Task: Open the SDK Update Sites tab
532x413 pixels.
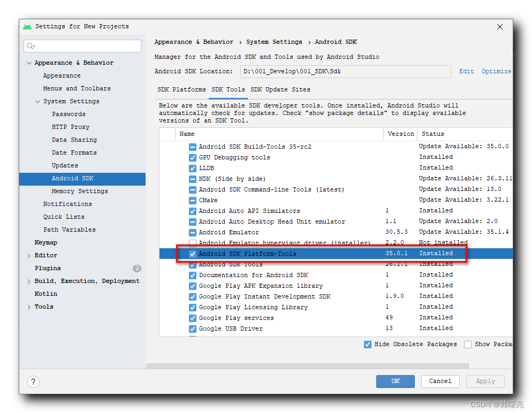Action: 280,89
